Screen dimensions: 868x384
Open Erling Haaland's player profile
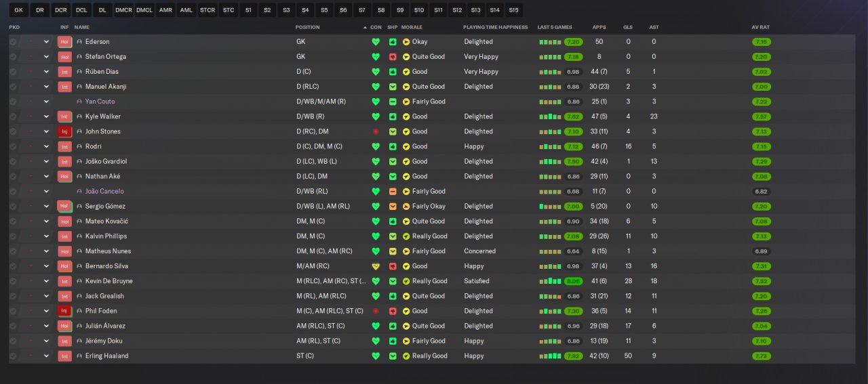106,356
